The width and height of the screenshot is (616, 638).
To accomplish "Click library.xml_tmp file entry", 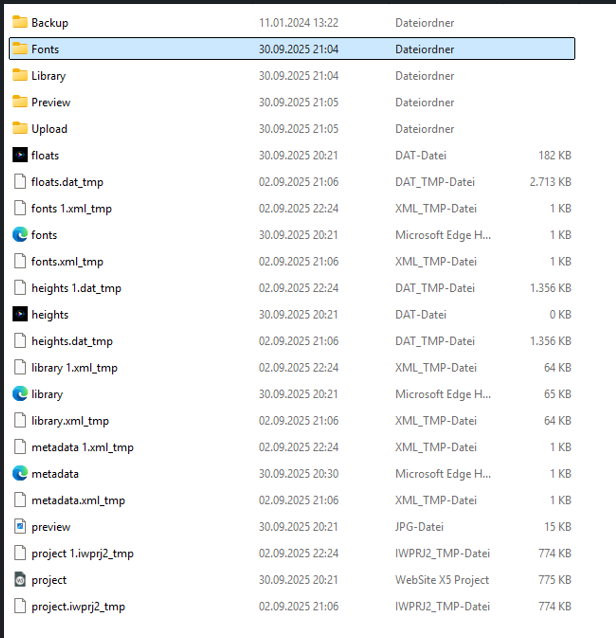I will click(x=70, y=421).
